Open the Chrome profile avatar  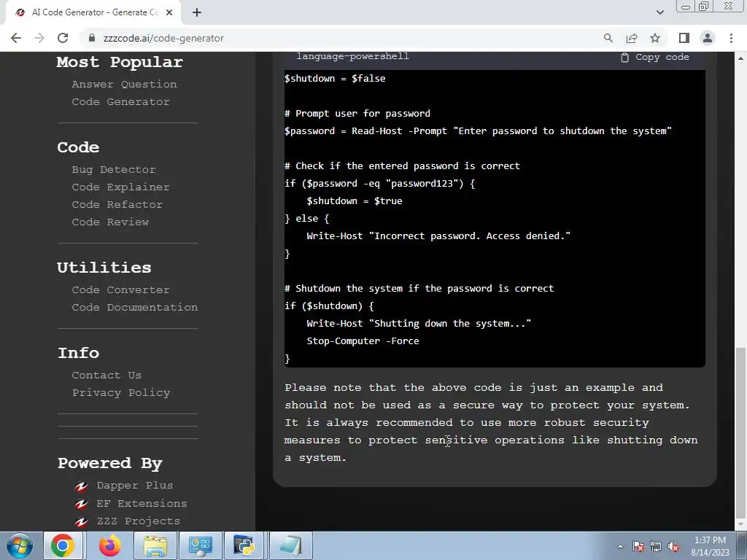coord(708,38)
